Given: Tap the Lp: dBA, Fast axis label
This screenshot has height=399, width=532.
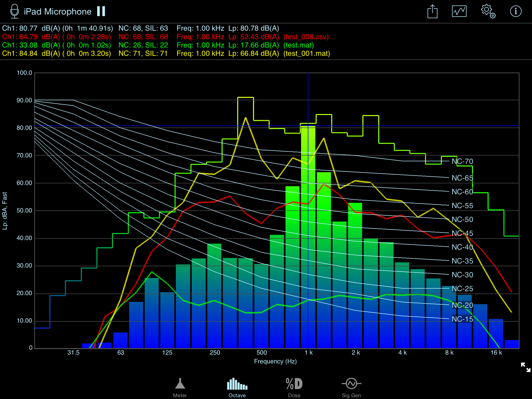Looking at the screenshot, I should tap(5, 211).
